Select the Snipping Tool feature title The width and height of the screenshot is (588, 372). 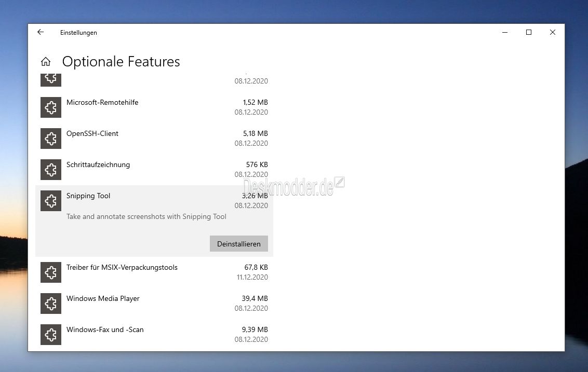point(88,196)
